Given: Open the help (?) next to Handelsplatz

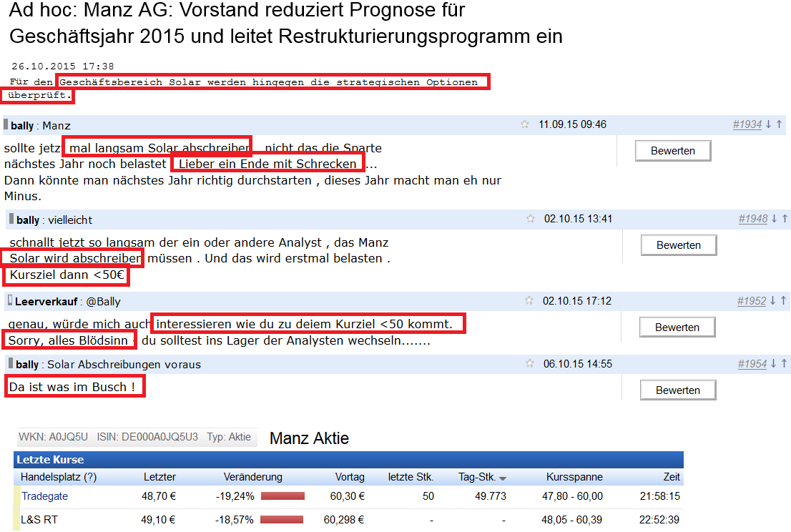Looking at the screenshot, I should pyautogui.click(x=90, y=477).
